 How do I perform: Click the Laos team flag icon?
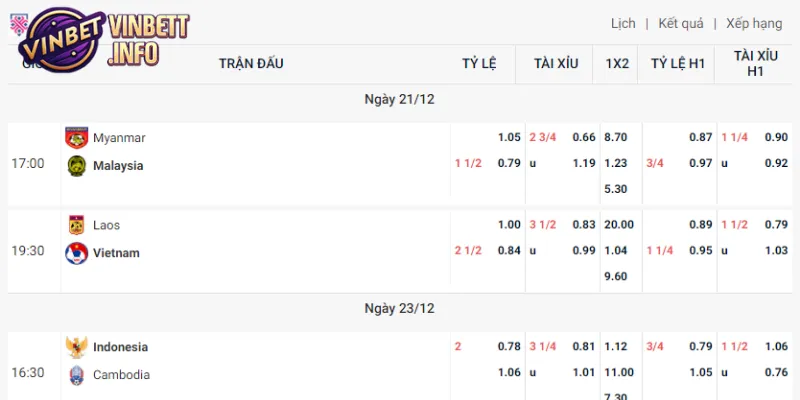tap(76, 226)
